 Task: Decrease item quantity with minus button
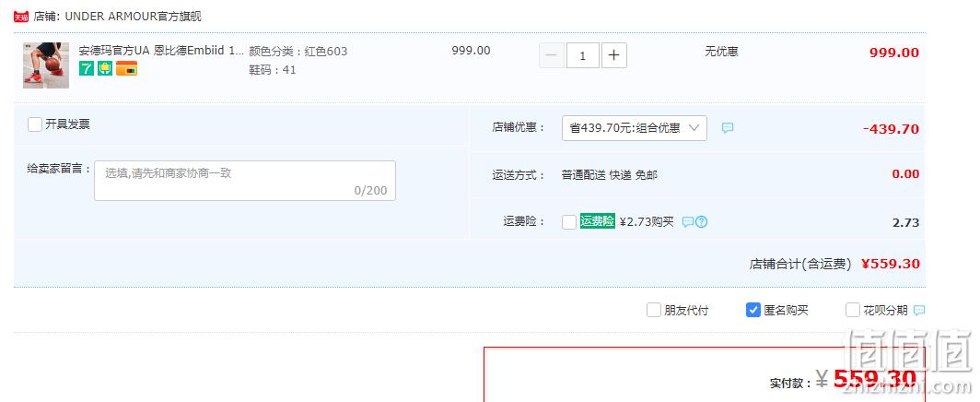click(551, 55)
